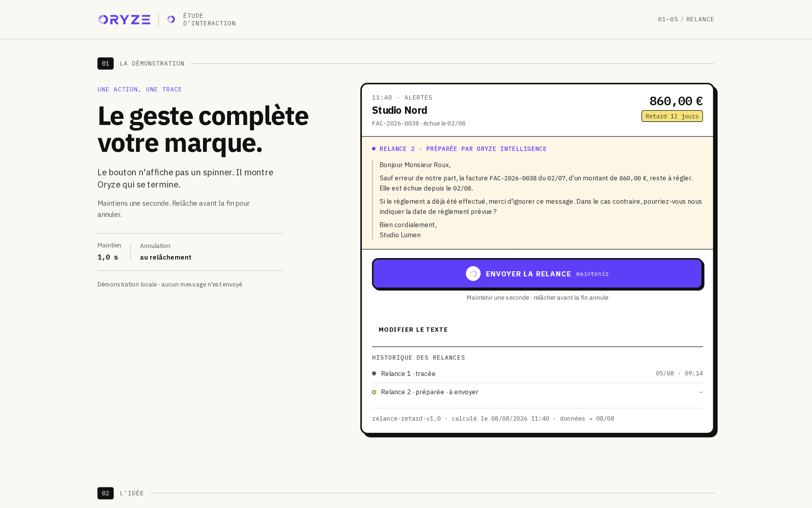Click UNE ACTION, UNE TRACE eyebrow text
The image size is (812, 508).
[x=139, y=89]
